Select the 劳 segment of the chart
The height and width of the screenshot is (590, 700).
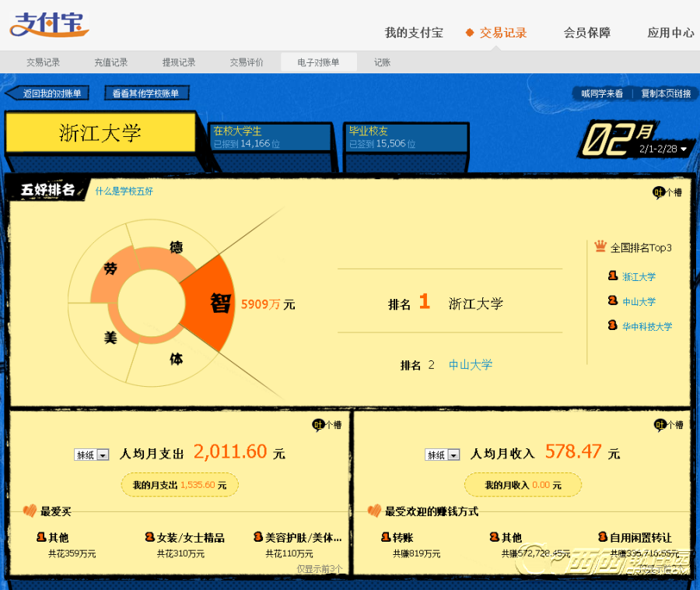coord(110,269)
